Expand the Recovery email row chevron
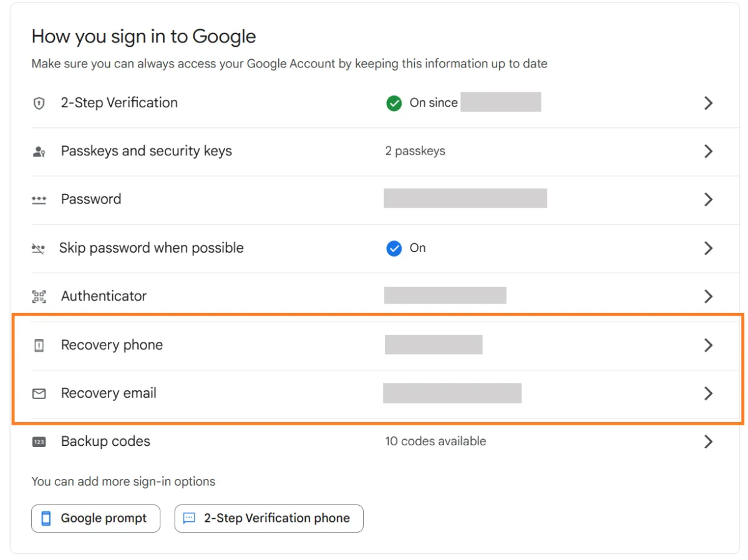 pyautogui.click(x=708, y=393)
